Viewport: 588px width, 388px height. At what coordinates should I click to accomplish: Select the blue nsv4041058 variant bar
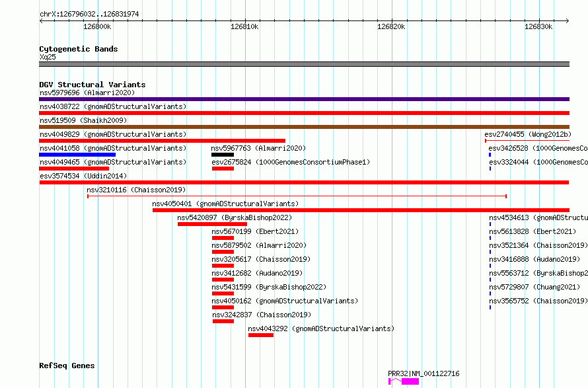(77, 155)
